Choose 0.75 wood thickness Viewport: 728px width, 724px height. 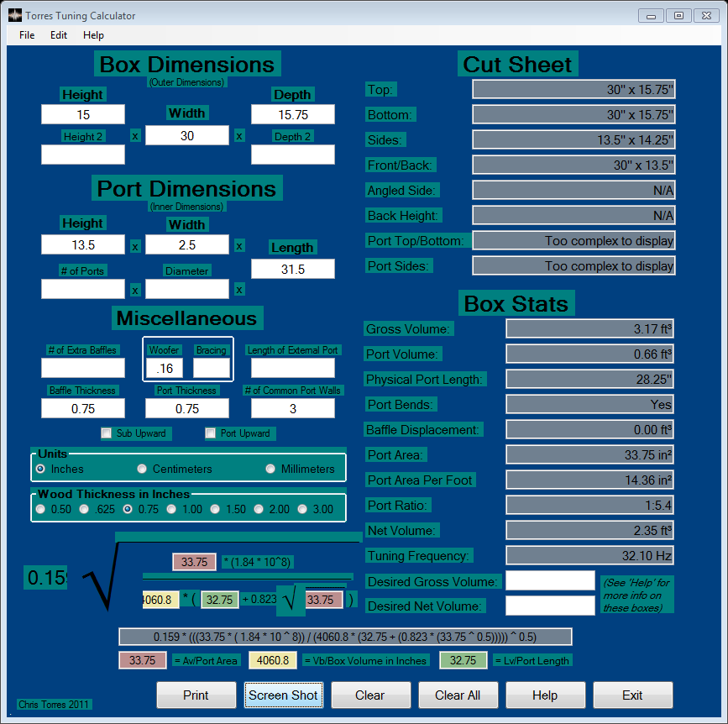(128, 509)
